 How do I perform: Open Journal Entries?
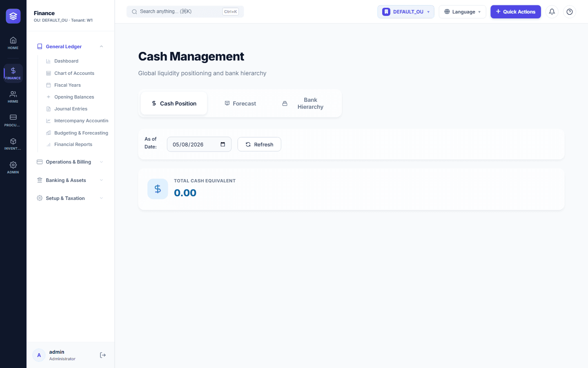[71, 109]
